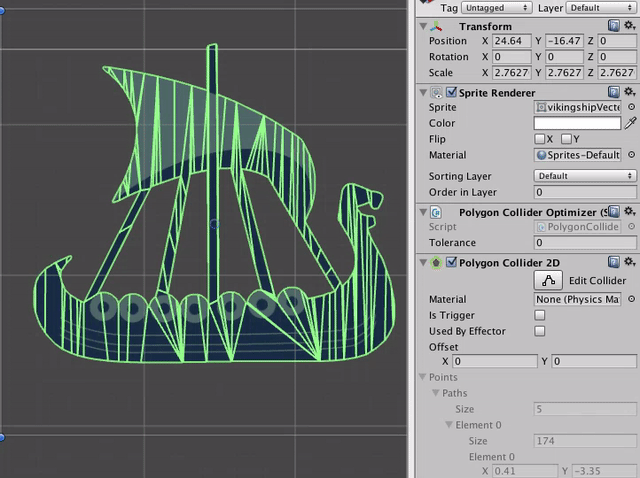Collapse the Polygon Collider 2D component
This screenshot has height=478, width=640.
click(x=423, y=262)
